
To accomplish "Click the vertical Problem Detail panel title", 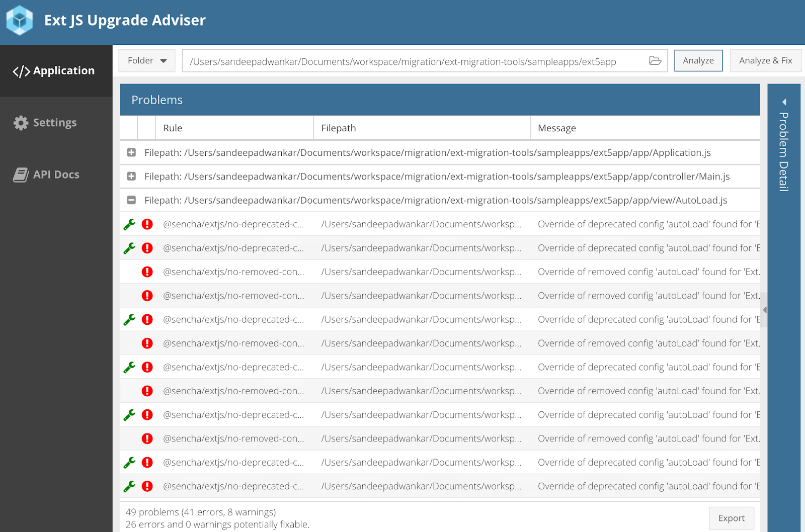I will [783, 152].
